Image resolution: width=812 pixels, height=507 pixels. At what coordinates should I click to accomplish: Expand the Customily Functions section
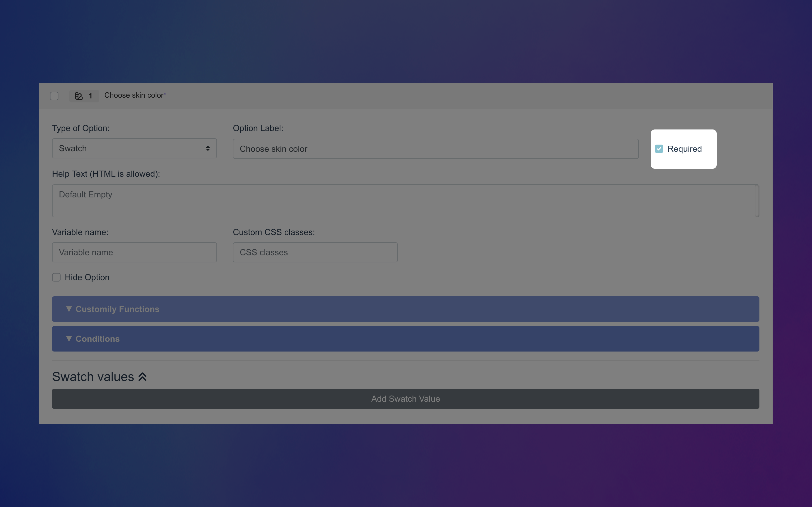point(405,309)
